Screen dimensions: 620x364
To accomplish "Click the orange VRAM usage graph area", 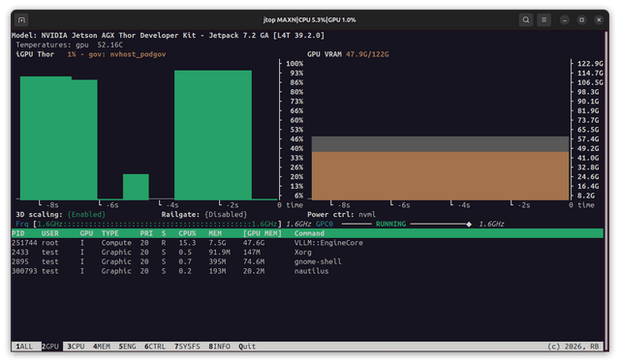I will 440,176.
